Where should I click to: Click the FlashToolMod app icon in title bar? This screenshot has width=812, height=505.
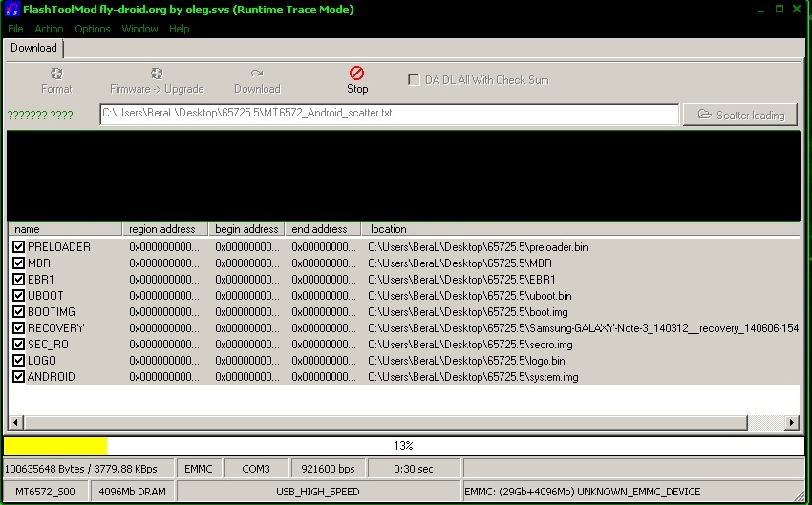point(12,10)
